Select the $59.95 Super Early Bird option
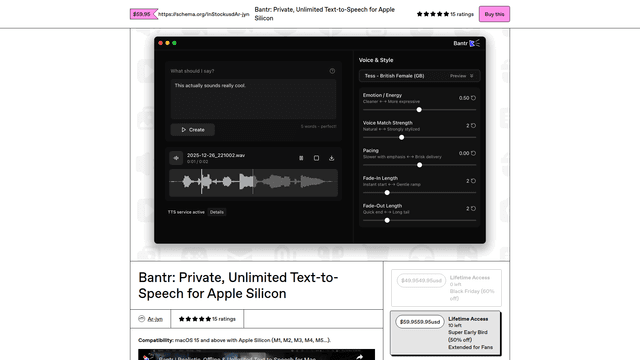 click(x=445, y=333)
